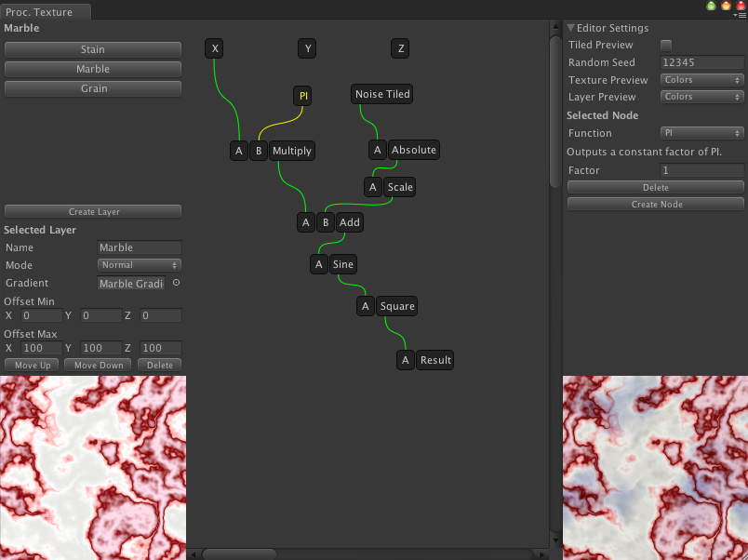This screenshot has width=748, height=560.
Task: Click the Multiply node label
Action: click(x=292, y=151)
